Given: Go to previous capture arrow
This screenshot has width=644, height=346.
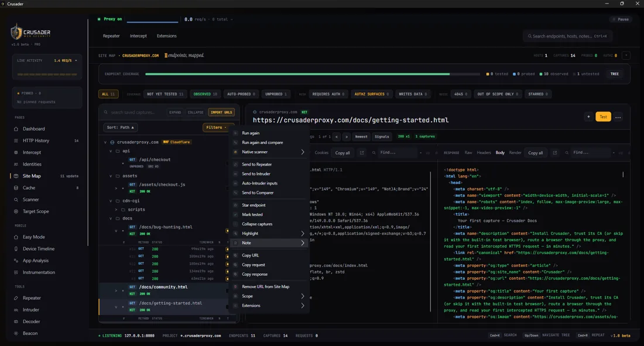Looking at the screenshot, I should (x=337, y=136).
